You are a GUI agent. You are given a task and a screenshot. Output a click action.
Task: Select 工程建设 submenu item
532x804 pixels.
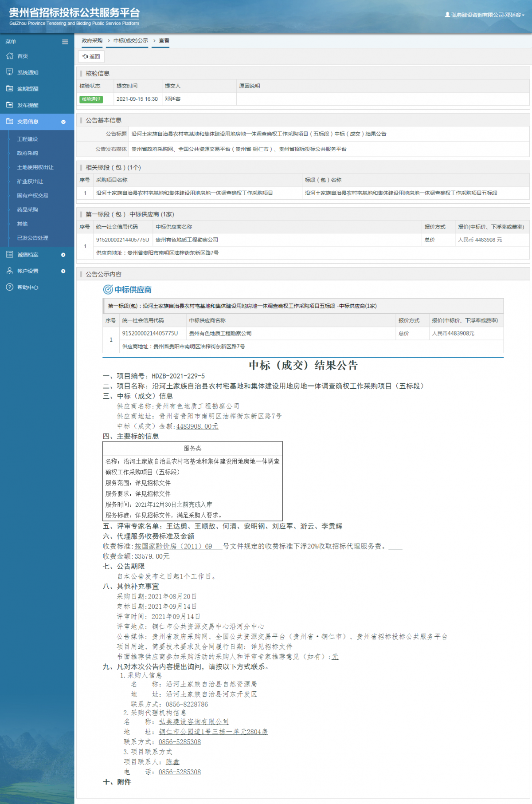pos(27,139)
